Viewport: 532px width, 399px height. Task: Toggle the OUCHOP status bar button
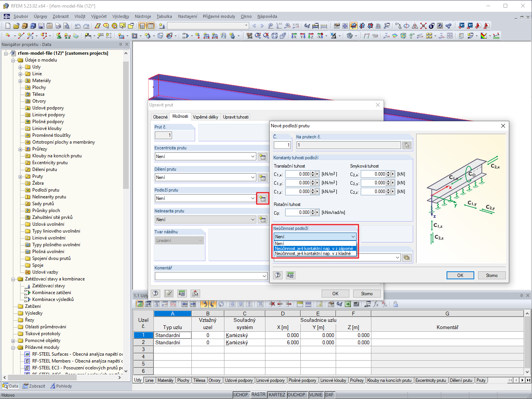point(296,394)
